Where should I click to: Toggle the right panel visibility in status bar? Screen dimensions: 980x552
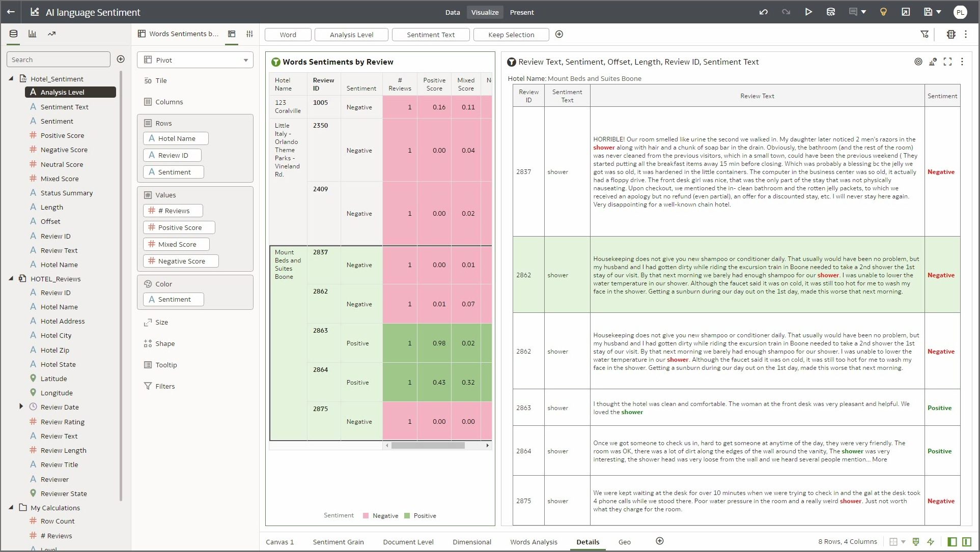click(x=966, y=542)
